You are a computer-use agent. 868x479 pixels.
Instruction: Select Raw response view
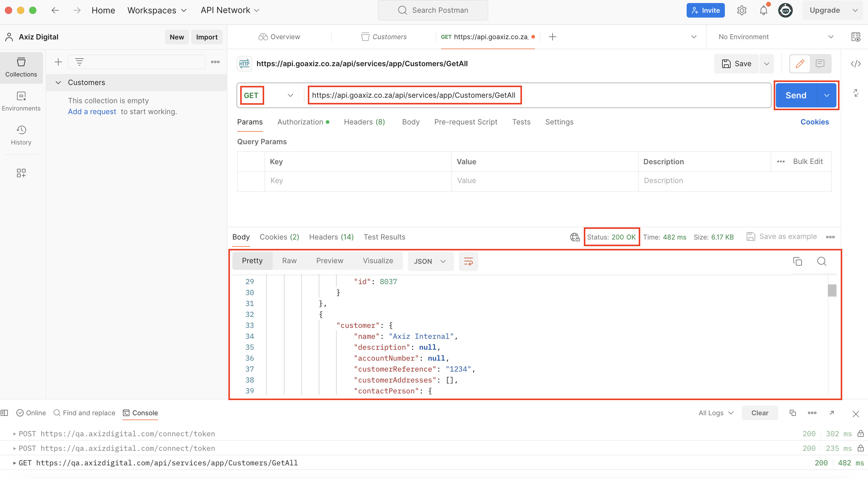pyautogui.click(x=289, y=261)
